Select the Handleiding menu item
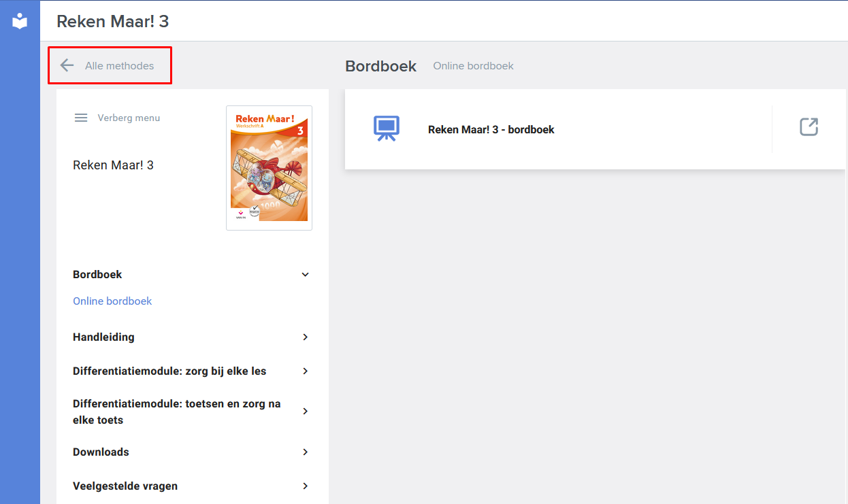 [103, 337]
